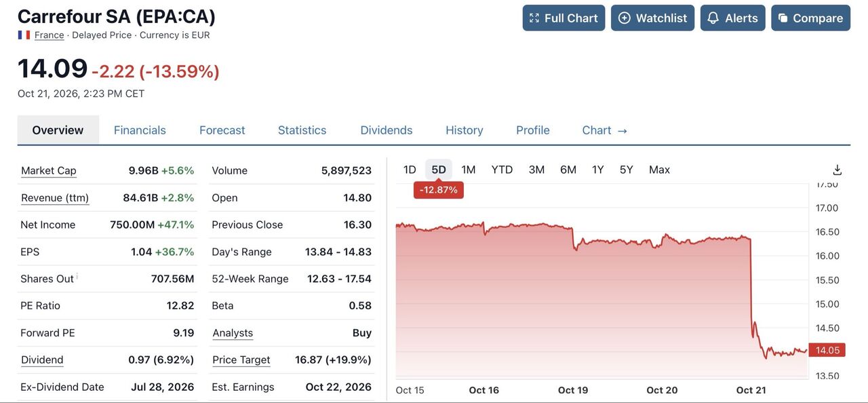Switch to the Profile tab

tap(533, 130)
